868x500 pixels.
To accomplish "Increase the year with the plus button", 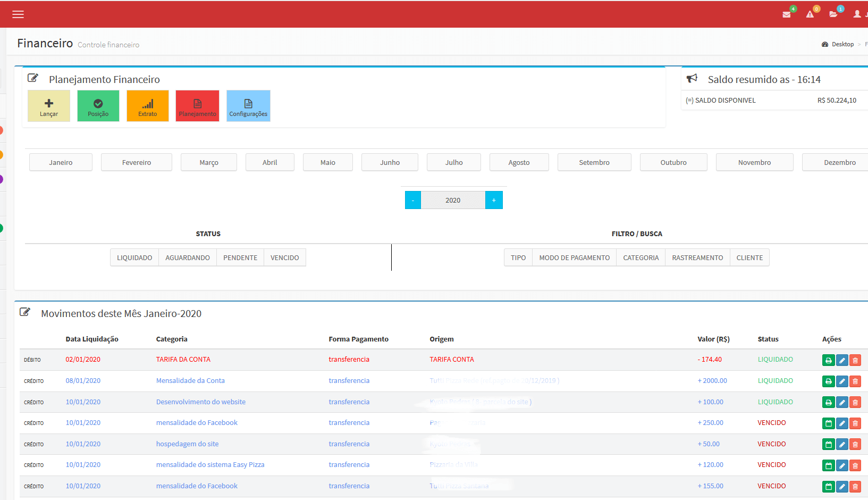I will 494,201.
